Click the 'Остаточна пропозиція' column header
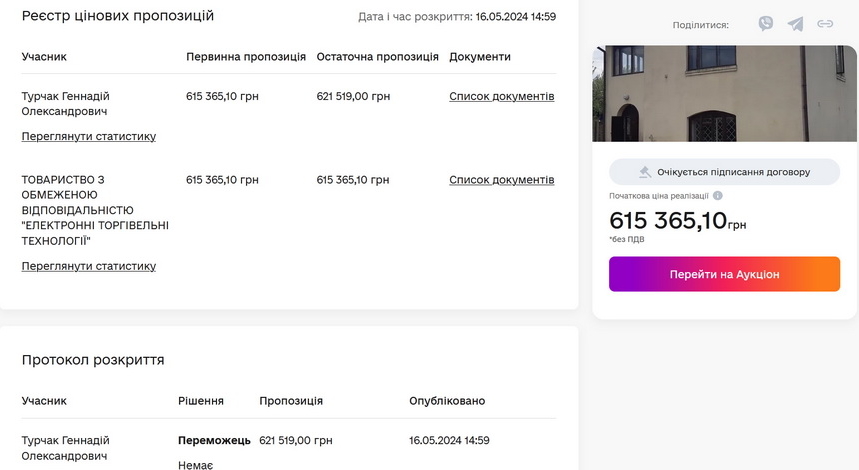Viewport: 859px width, 470px height. point(377,57)
